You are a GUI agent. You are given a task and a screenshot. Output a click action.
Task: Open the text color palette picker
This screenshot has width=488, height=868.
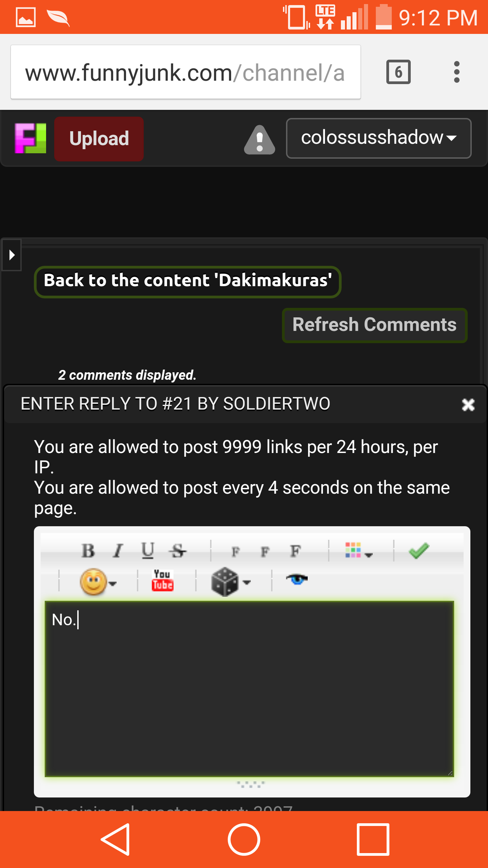pyautogui.click(x=359, y=551)
